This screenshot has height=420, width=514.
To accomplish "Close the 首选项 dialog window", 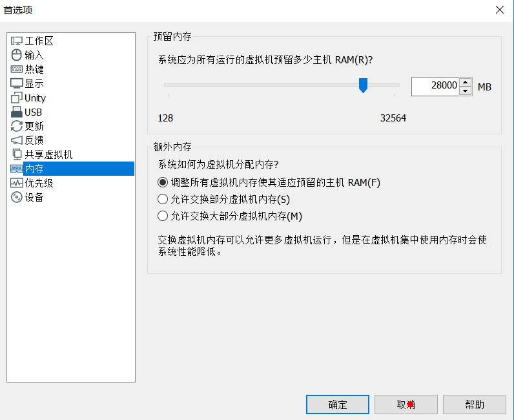I will (x=500, y=10).
